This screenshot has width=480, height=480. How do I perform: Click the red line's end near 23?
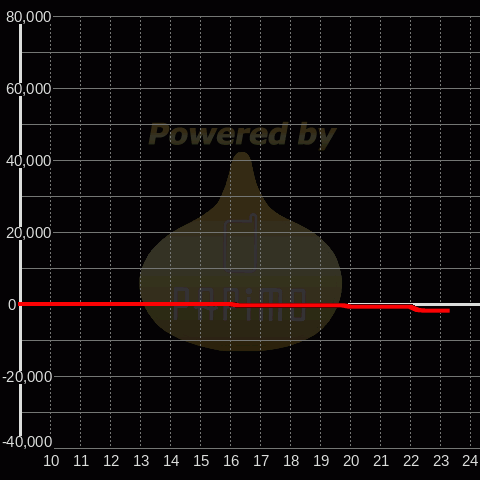[448, 311]
